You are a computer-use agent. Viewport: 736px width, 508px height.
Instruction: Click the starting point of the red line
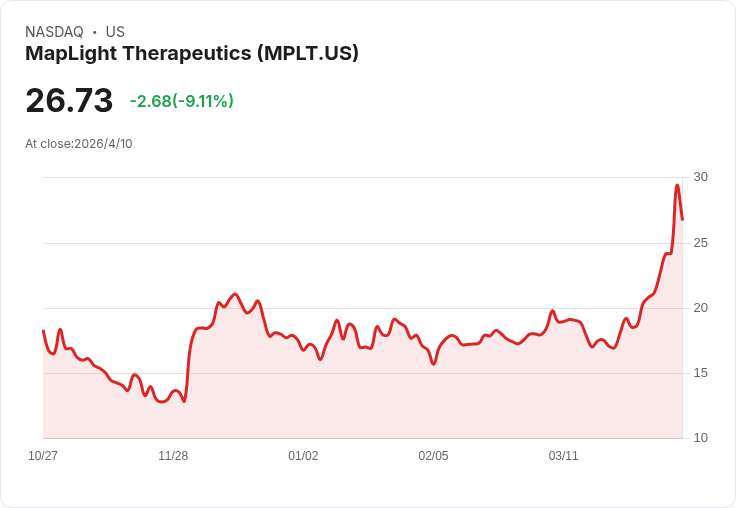click(x=43, y=331)
